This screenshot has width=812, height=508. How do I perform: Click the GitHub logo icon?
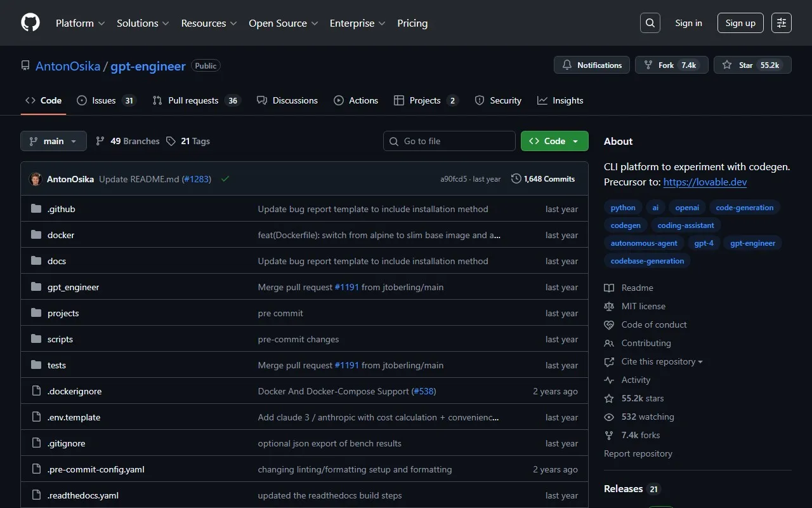[30, 23]
